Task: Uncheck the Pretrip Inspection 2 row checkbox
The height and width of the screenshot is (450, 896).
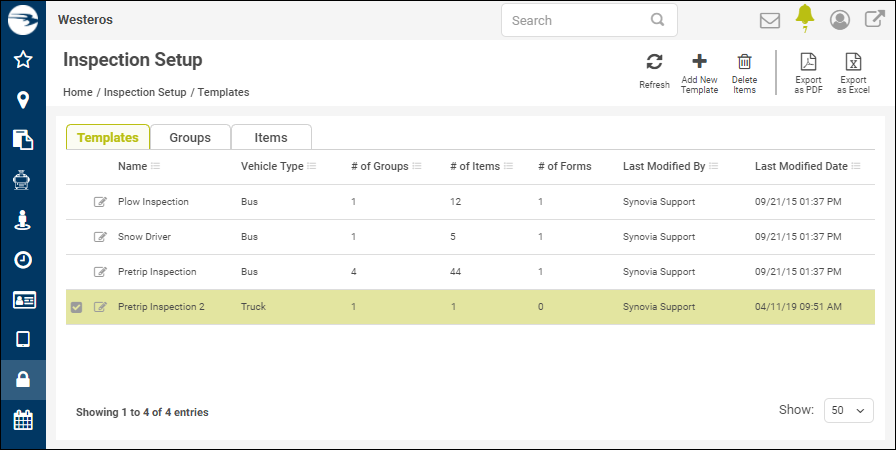Action: tap(76, 307)
